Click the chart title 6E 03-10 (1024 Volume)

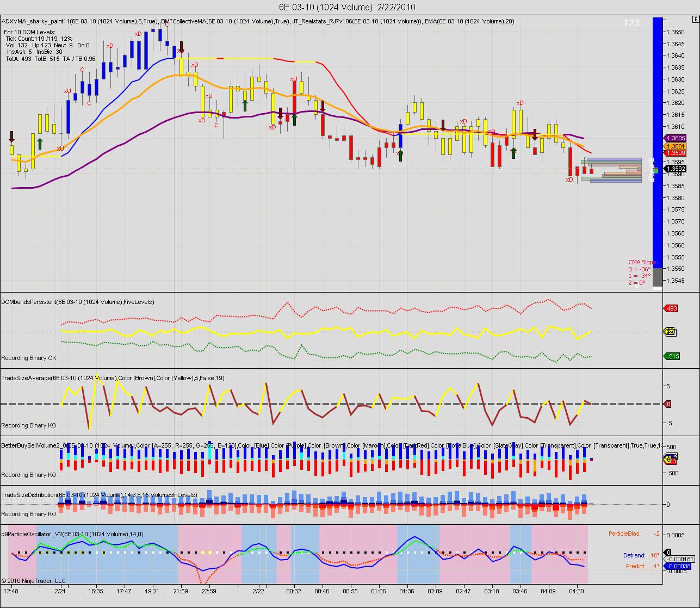point(347,7)
